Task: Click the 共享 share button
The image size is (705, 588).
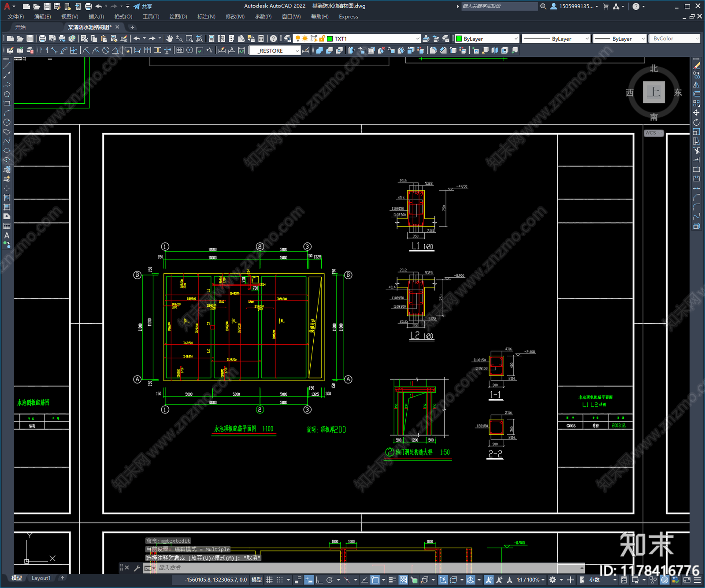Action: click(x=143, y=6)
